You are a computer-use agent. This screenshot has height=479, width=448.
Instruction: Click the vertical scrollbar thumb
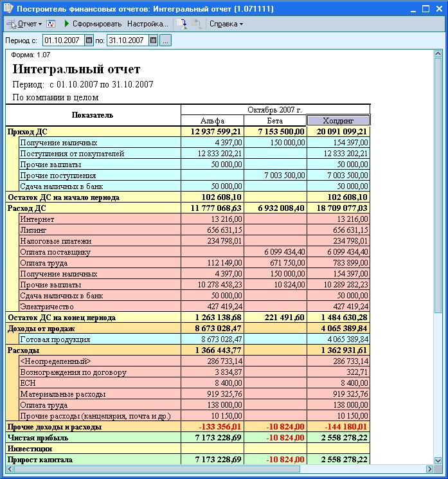click(x=438, y=185)
